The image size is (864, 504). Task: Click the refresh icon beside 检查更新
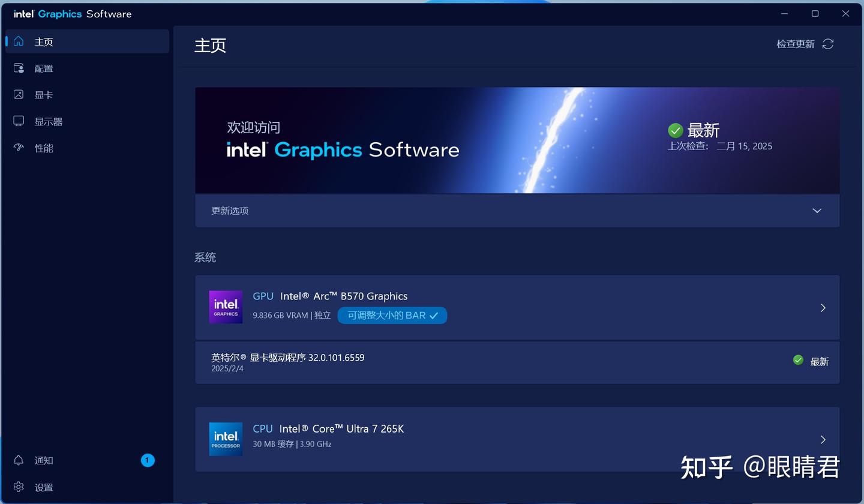coord(828,44)
